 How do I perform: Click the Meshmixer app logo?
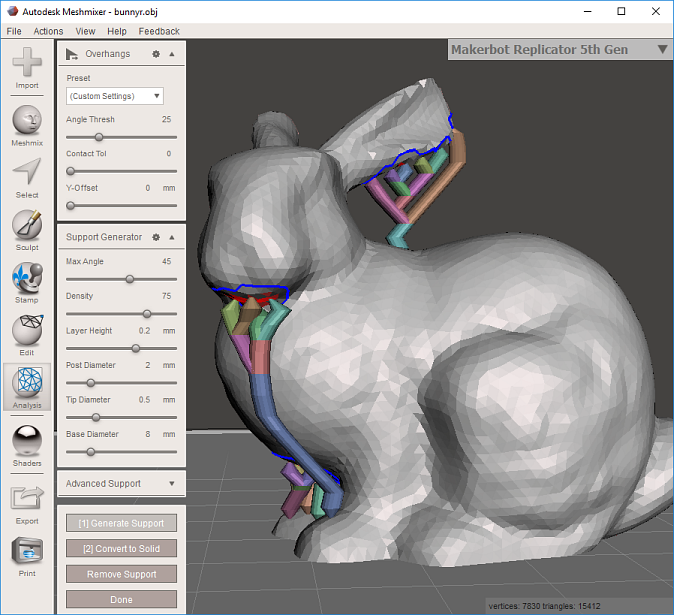click(x=12, y=11)
